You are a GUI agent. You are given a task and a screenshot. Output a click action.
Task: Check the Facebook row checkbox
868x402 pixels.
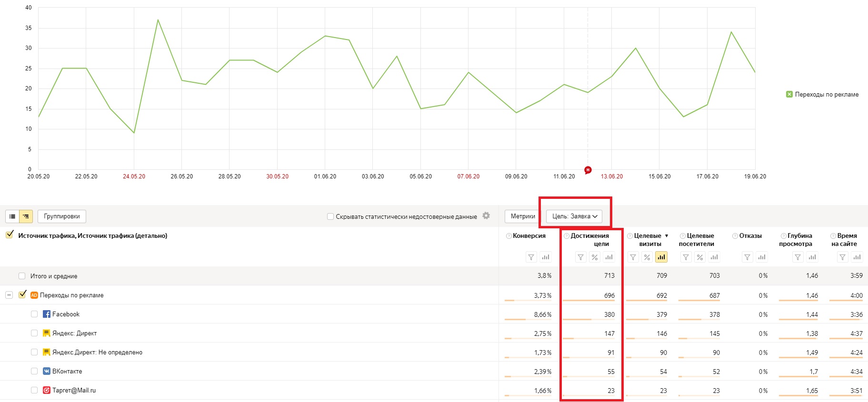[x=34, y=314]
